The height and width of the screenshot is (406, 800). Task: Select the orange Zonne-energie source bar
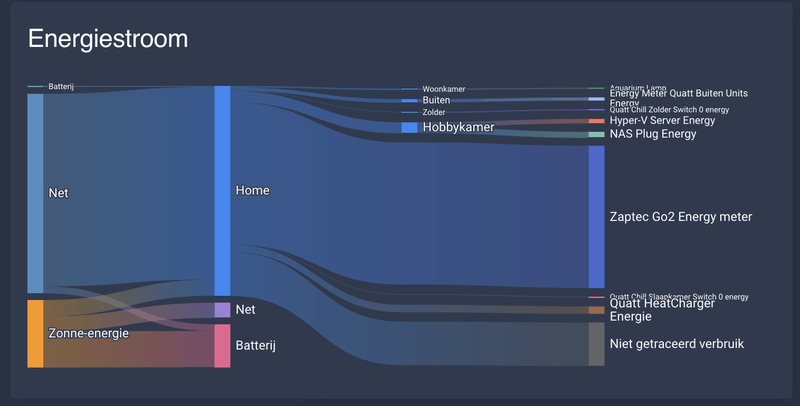pos(35,334)
